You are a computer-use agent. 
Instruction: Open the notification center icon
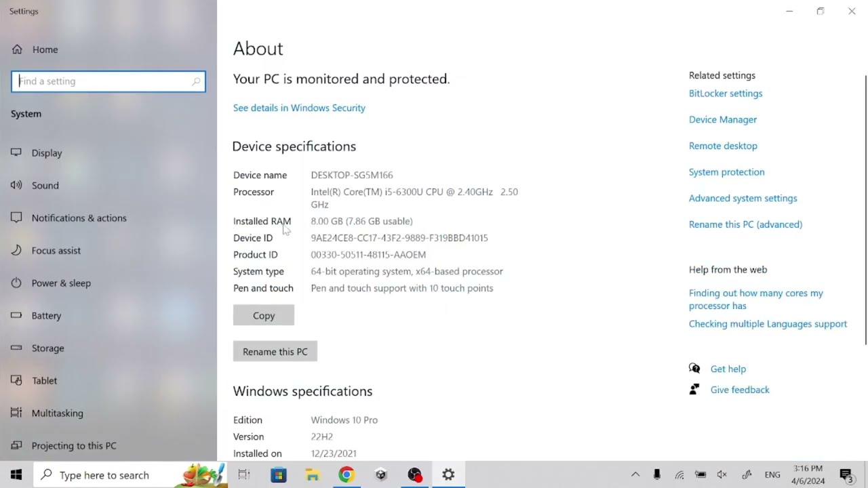846,475
